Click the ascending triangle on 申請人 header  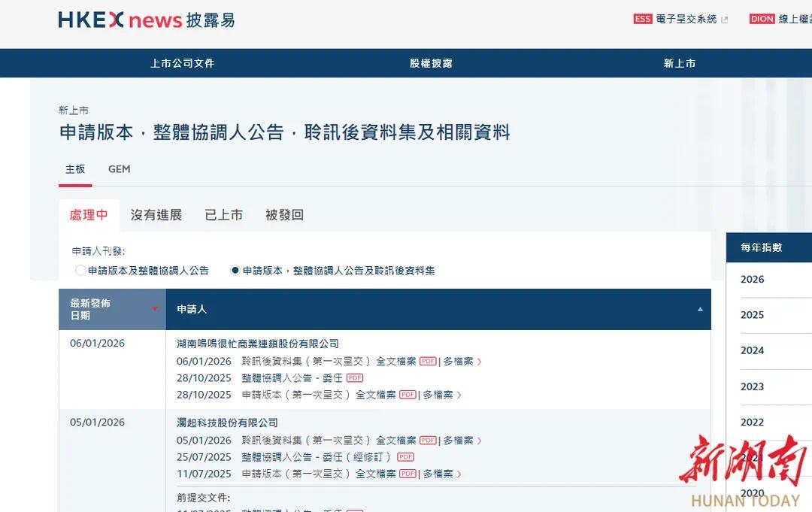click(700, 309)
